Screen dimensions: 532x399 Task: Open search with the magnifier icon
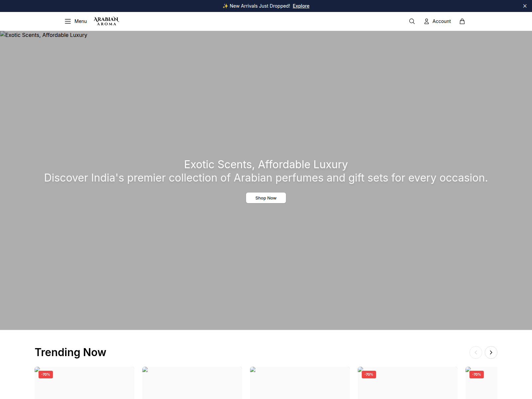coord(412,21)
